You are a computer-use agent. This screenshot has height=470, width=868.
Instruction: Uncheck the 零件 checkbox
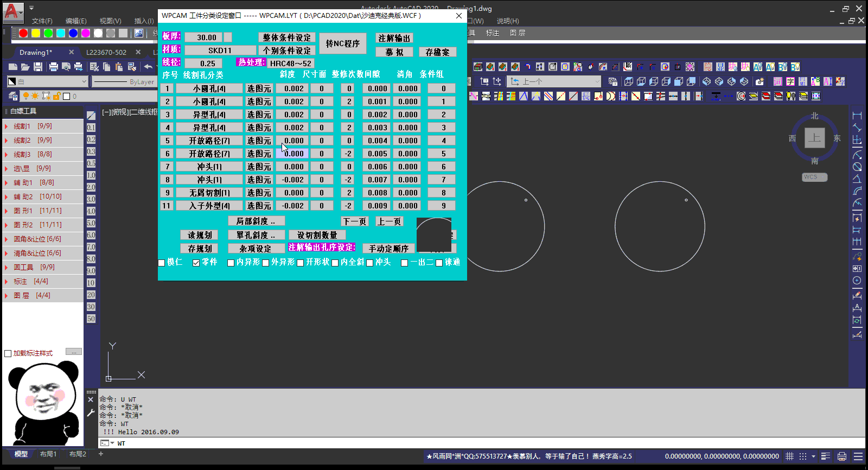pyautogui.click(x=196, y=263)
